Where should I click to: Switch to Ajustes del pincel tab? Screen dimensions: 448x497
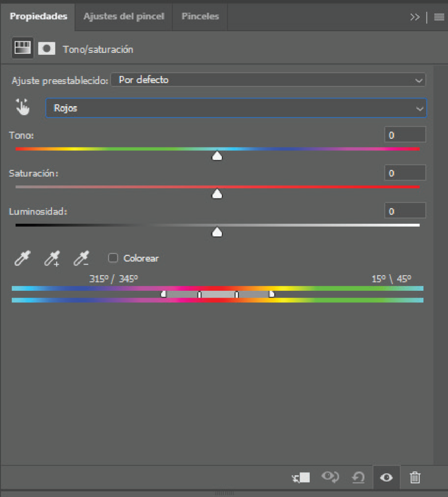pyautogui.click(x=124, y=16)
